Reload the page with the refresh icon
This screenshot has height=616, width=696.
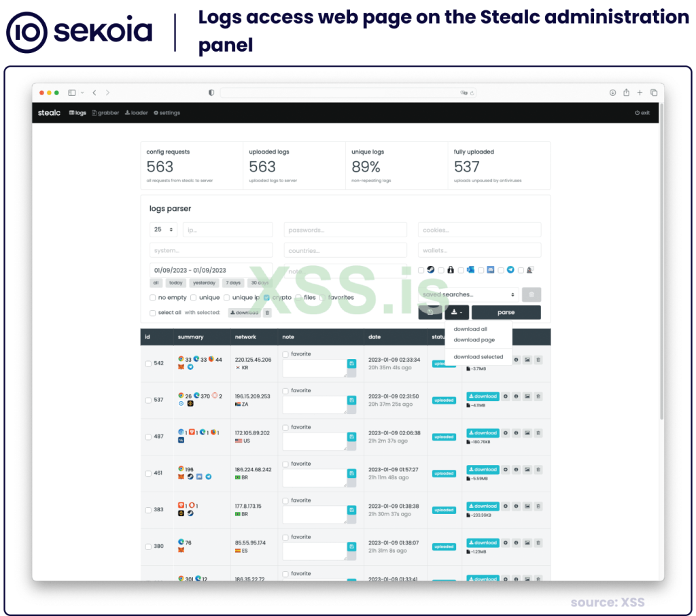pos(472,93)
